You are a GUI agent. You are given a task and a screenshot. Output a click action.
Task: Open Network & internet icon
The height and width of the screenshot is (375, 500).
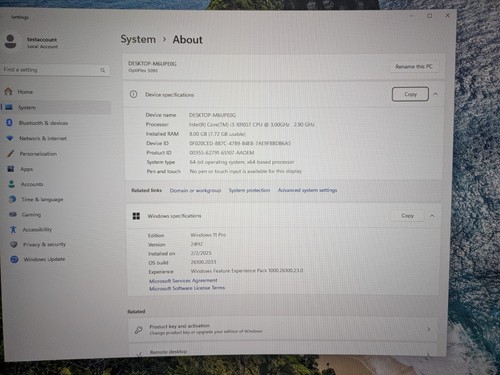click(10, 138)
